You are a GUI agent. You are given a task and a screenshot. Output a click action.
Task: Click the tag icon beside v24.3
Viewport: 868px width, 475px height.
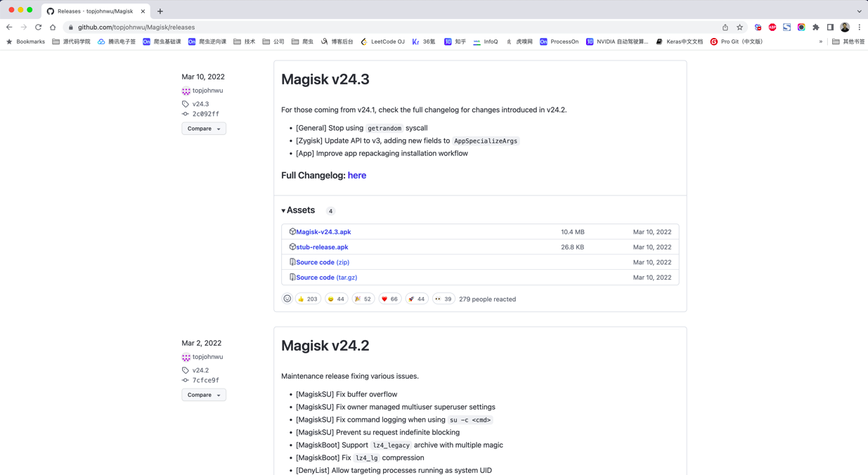186,104
